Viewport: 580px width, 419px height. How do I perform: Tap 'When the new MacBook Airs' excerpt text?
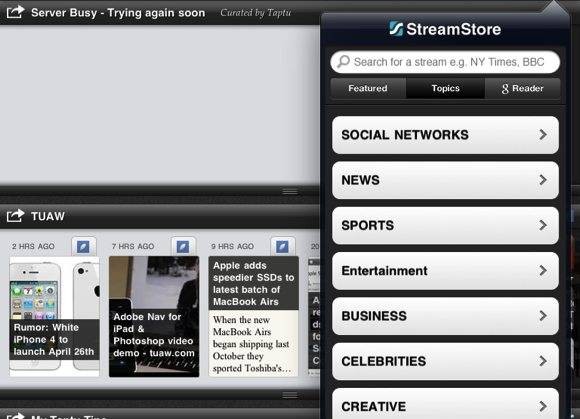tap(252, 344)
